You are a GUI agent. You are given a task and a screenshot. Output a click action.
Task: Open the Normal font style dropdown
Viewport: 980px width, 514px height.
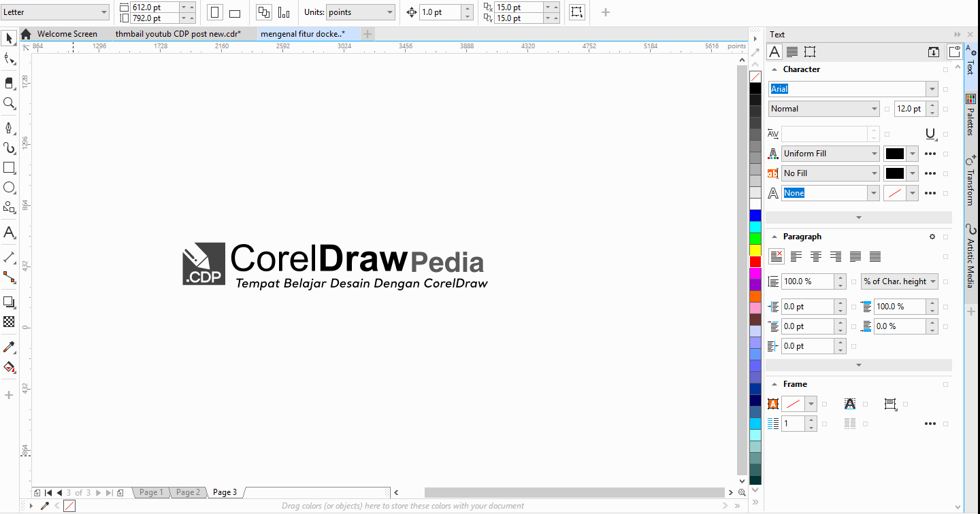(x=875, y=109)
